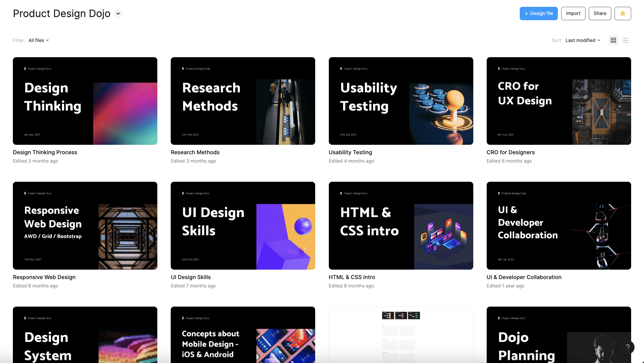Open the CRO for UX Design thumbnail
Image resolution: width=644 pixels, height=363 pixels.
[559, 101]
